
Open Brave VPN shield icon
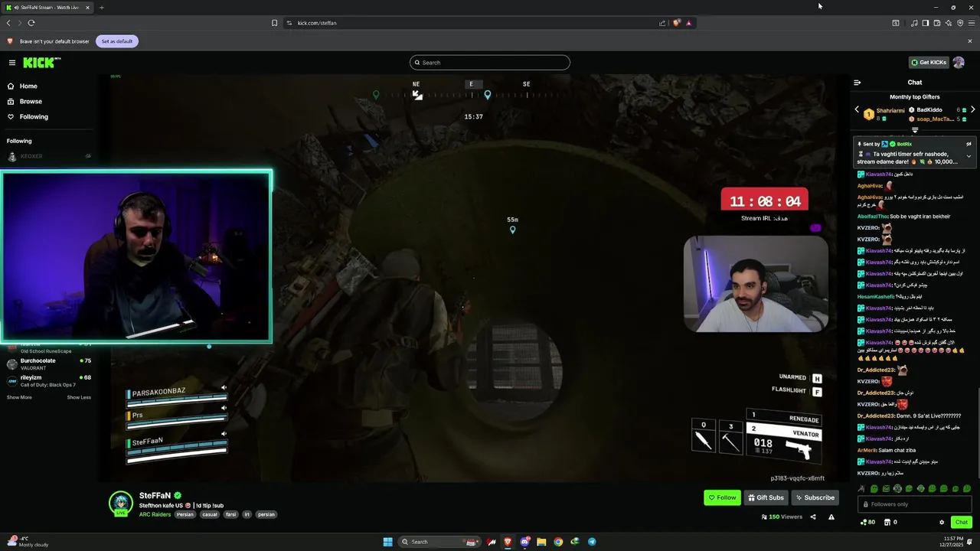coord(959,23)
